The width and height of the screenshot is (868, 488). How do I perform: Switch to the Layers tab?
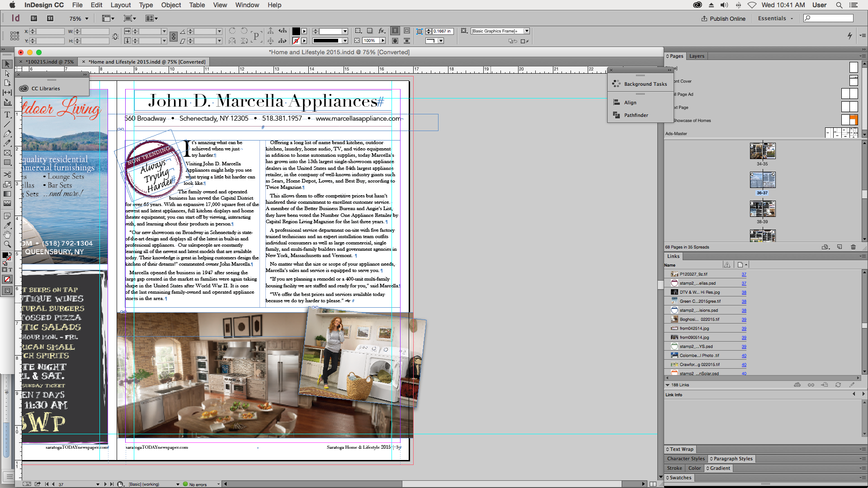[x=697, y=56]
